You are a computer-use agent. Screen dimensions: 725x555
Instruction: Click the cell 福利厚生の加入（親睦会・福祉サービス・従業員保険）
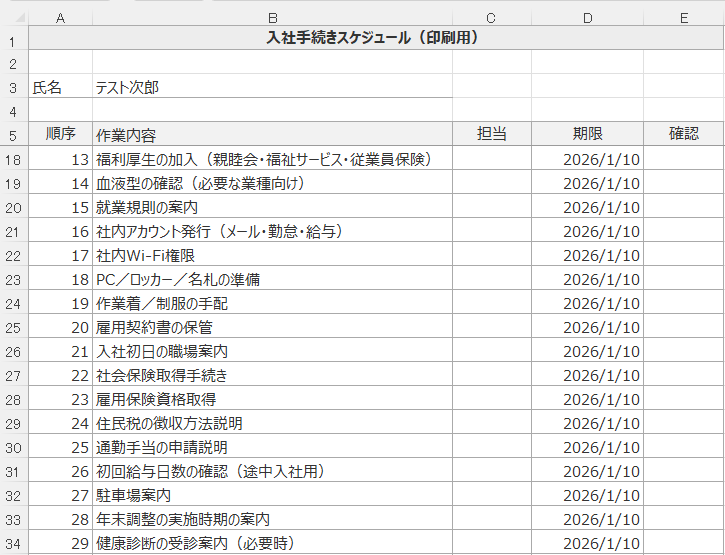(272, 158)
